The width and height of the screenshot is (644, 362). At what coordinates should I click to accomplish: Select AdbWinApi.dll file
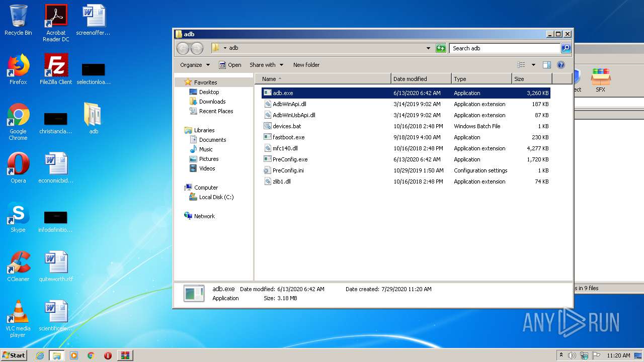(406, 104)
